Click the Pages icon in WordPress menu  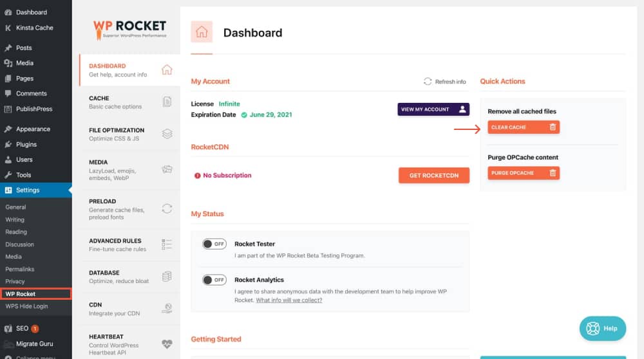8,78
